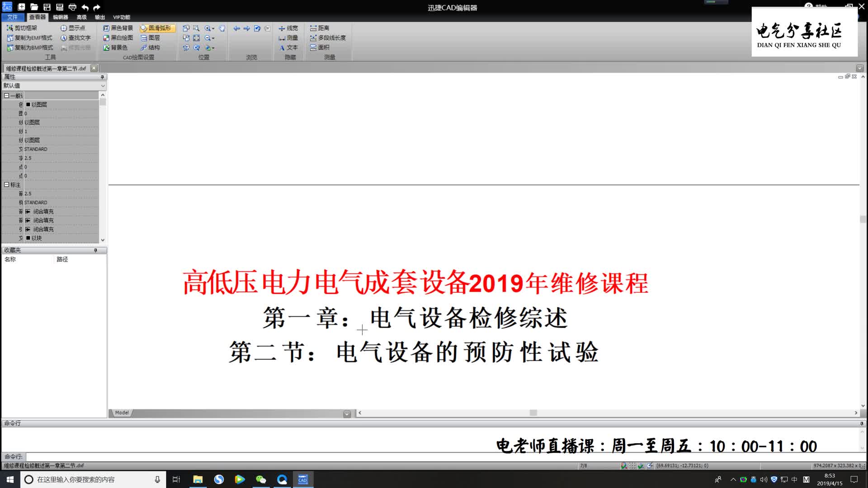Open the 文件 file menu
The width and height of the screenshot is (868, 488).
pos(13,17)
